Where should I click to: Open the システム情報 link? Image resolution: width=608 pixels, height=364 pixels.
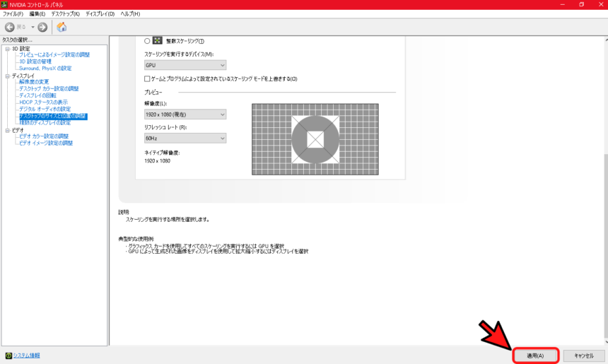(27, 356)
